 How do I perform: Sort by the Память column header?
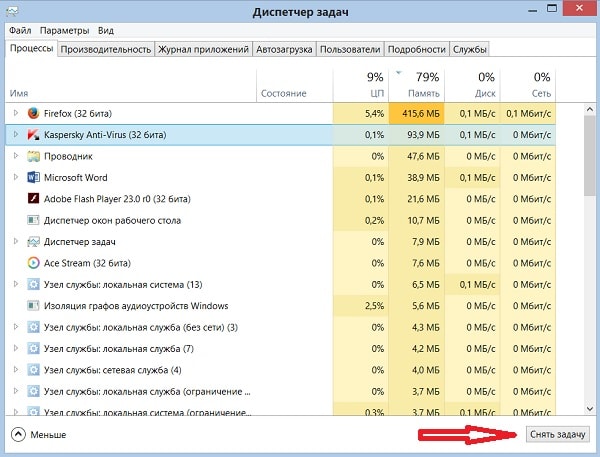click(x=416, y=86)
